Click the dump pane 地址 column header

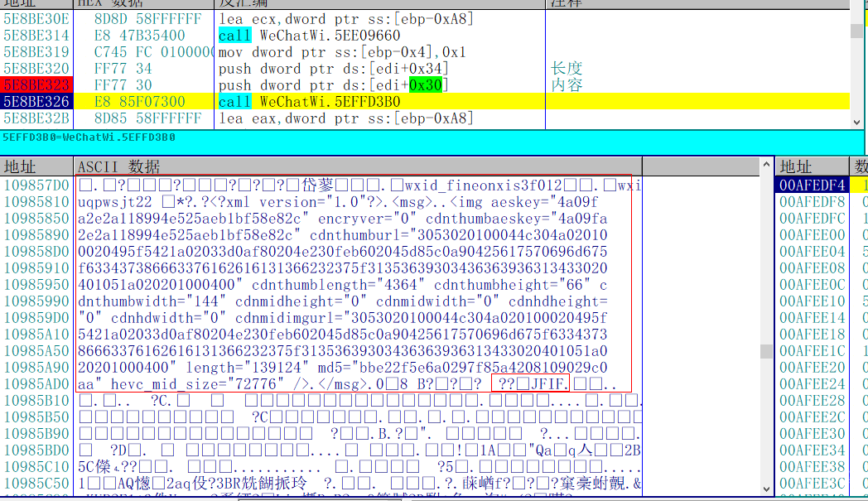[36, 166]
